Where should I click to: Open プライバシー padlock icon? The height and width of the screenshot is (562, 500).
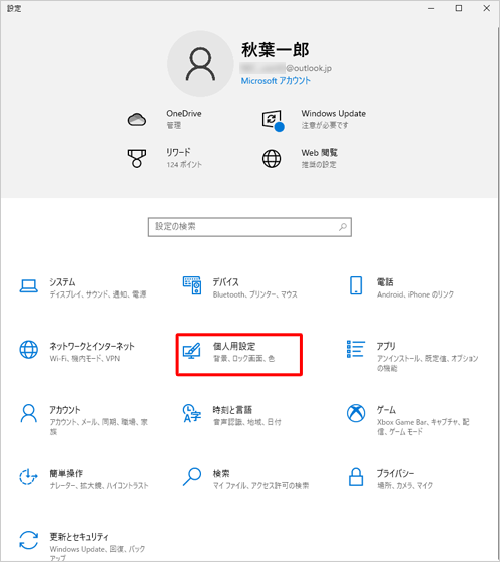356,477
